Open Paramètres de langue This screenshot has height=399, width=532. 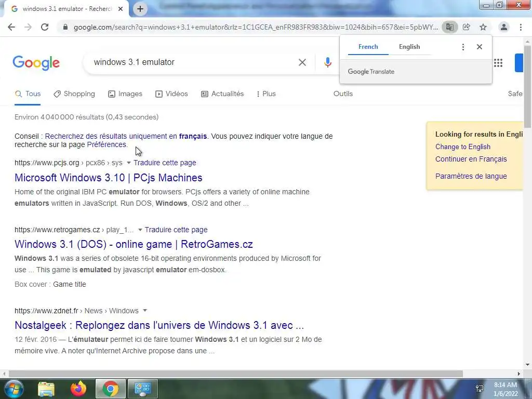[471, 176]
